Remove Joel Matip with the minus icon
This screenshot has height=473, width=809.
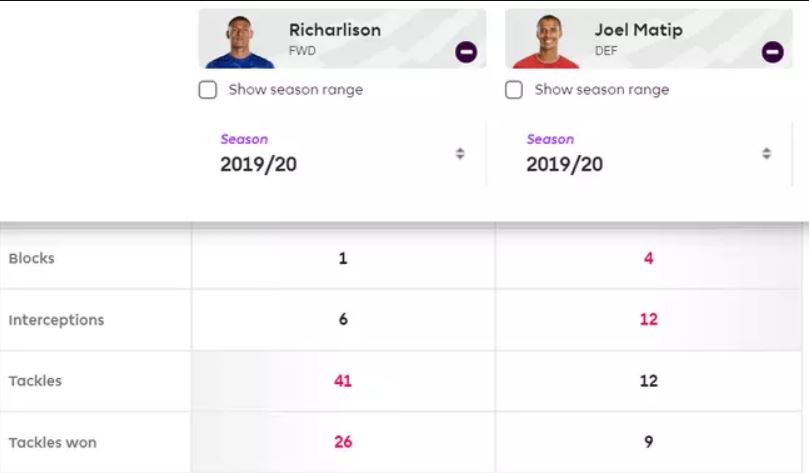(x=772, y=52)
